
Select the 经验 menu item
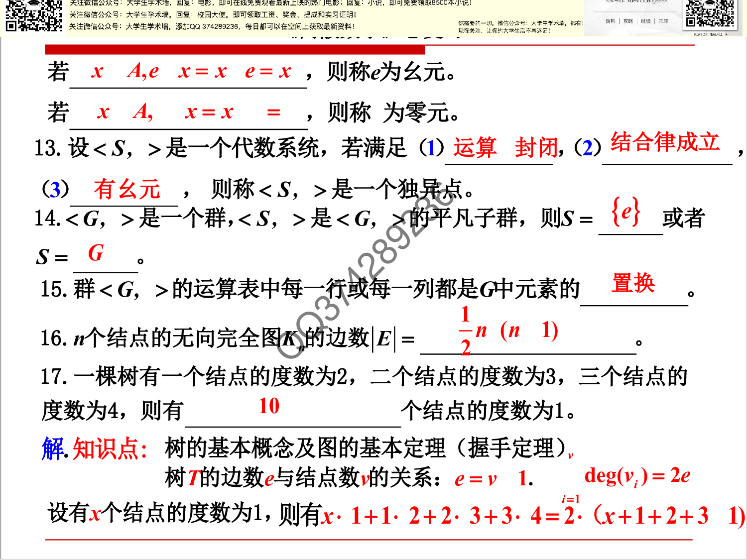click(x=645, y=21)
